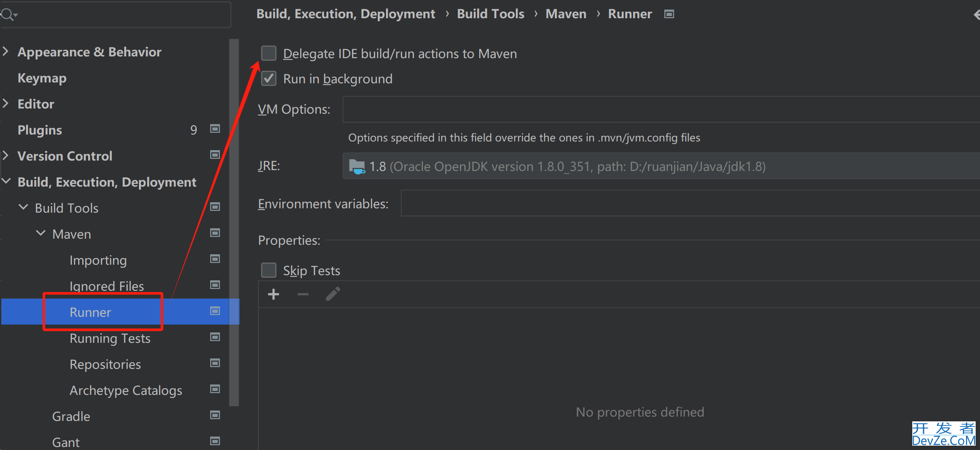Click into the settings search field
The width and height of the screenshot is (980, 450).
tap(115, 15)
